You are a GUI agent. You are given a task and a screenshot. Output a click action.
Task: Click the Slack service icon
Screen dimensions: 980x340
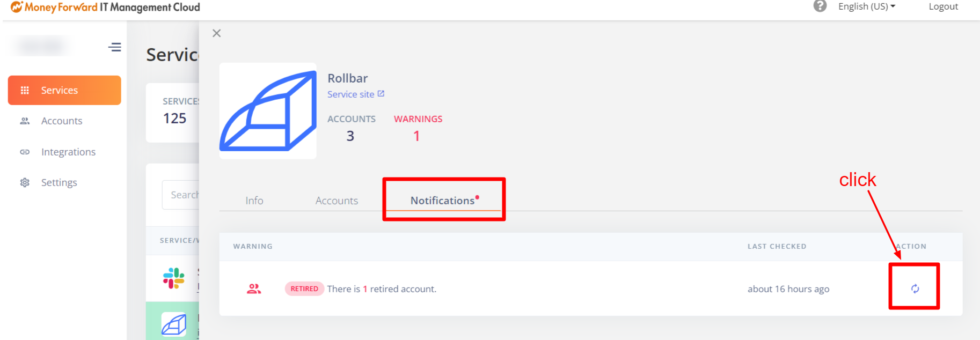click(174, 278)
